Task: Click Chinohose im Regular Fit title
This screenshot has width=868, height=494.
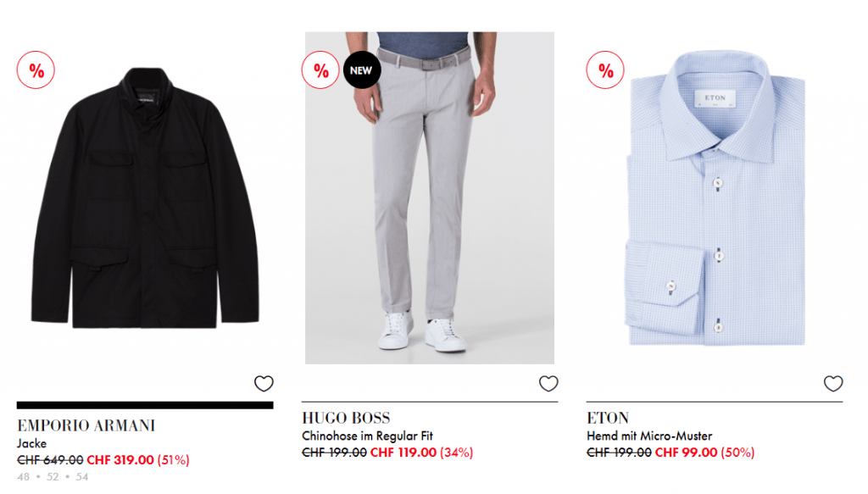Action: pos(368,436)
